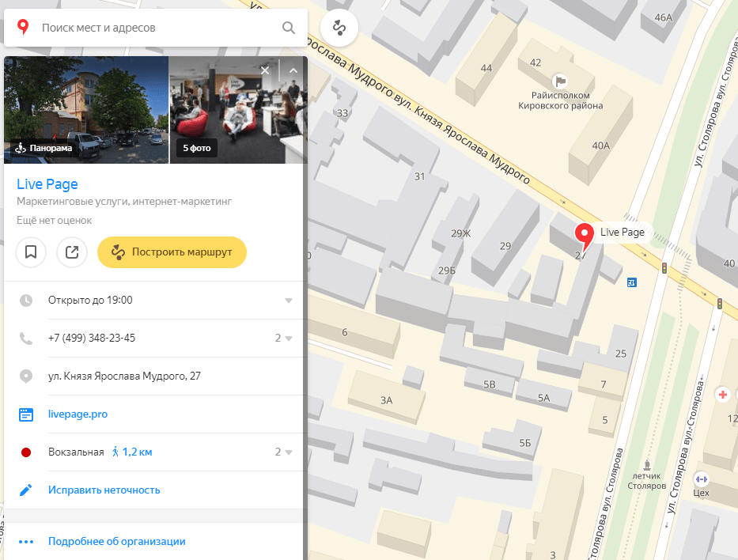Select the address ул. Князя Ярослава Мудрого, 27
The width and height of the screenshot is (738, 560).
tap(124, 376)
